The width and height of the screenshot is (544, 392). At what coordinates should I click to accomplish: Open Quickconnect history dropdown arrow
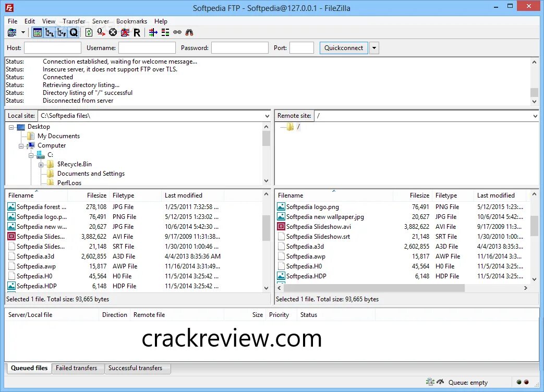tap(374, 48)
